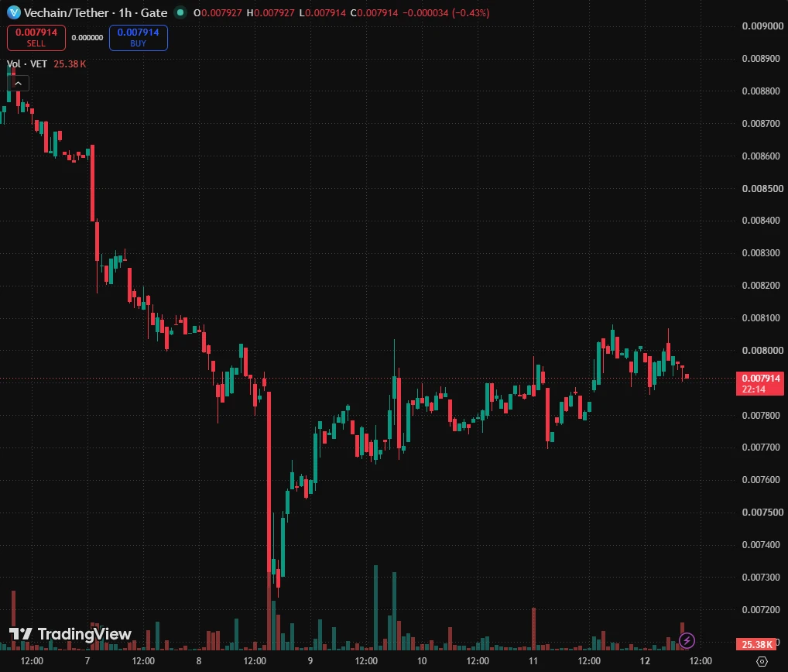This screenshot has width=788, height=672.
Task: Click date label 11 on time axis
Action: point(533,661)
